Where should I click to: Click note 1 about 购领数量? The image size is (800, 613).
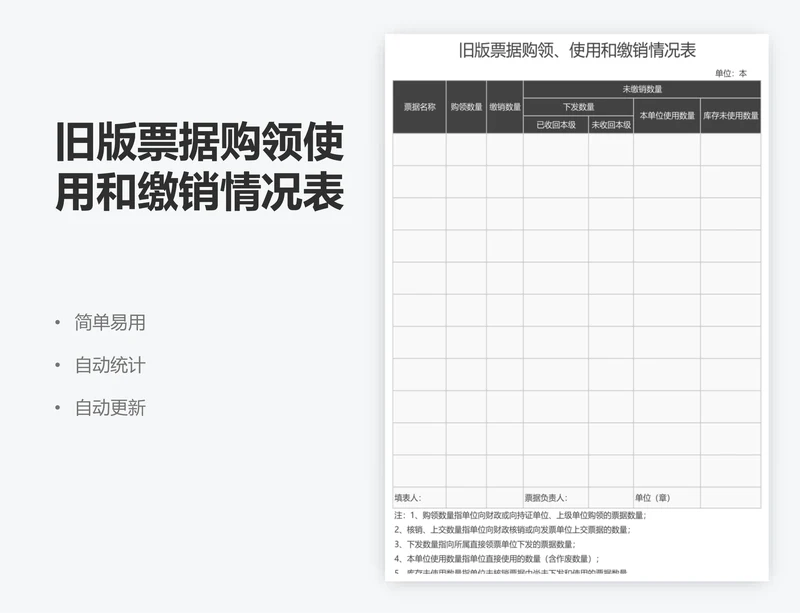[x=520, y=516]
